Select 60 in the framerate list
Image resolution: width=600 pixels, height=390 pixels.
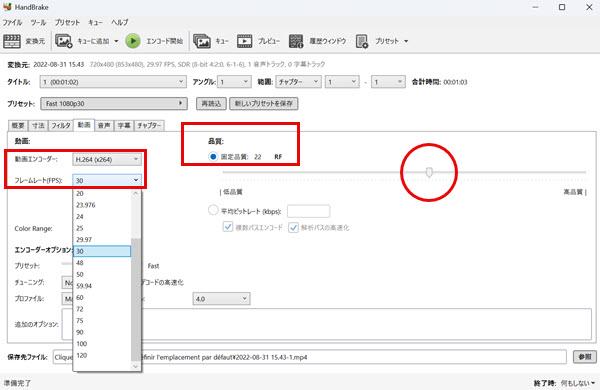click(x=102, y=297)
